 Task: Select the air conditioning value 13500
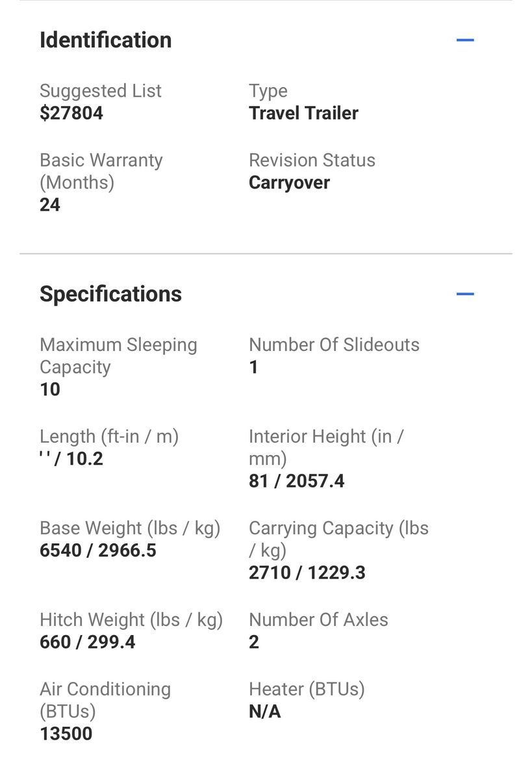coord(66,734)
